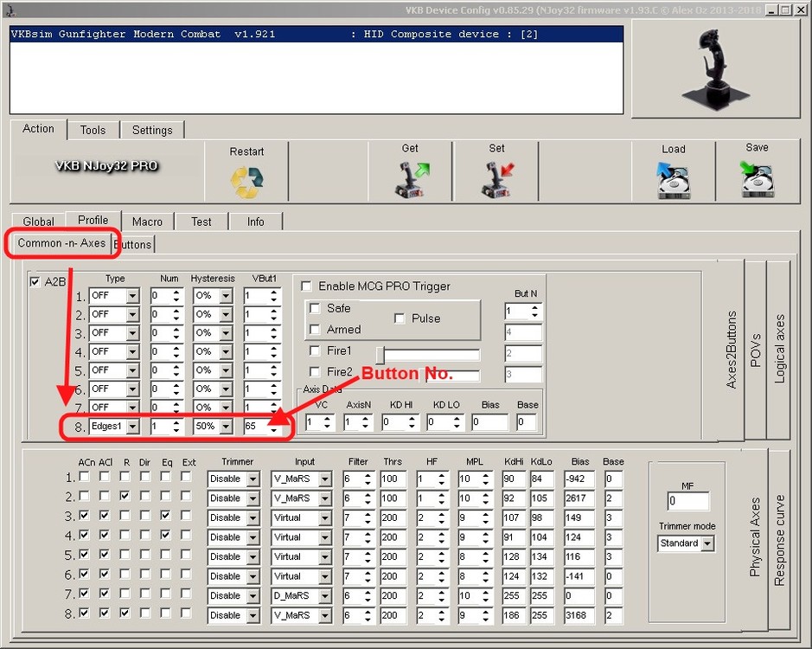This screenshot has height=649, width=812.
Task: Click the Fire2 slider track
Action: (x=452, y=376)
